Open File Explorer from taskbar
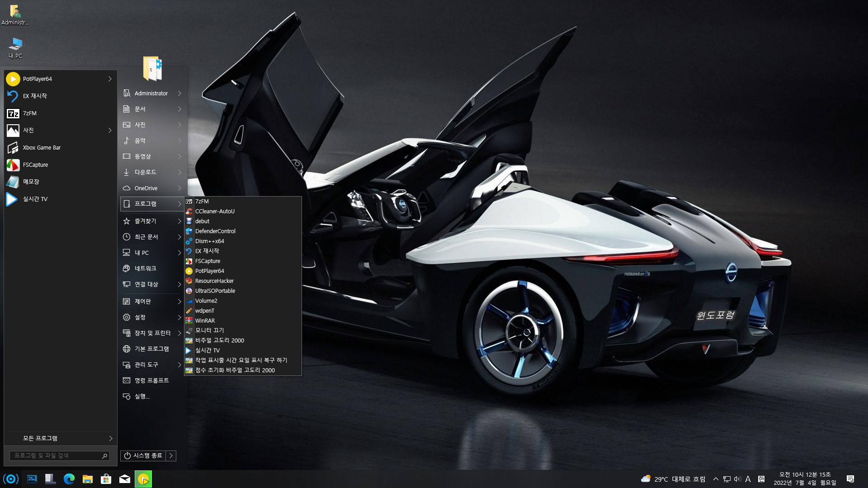 88,479
